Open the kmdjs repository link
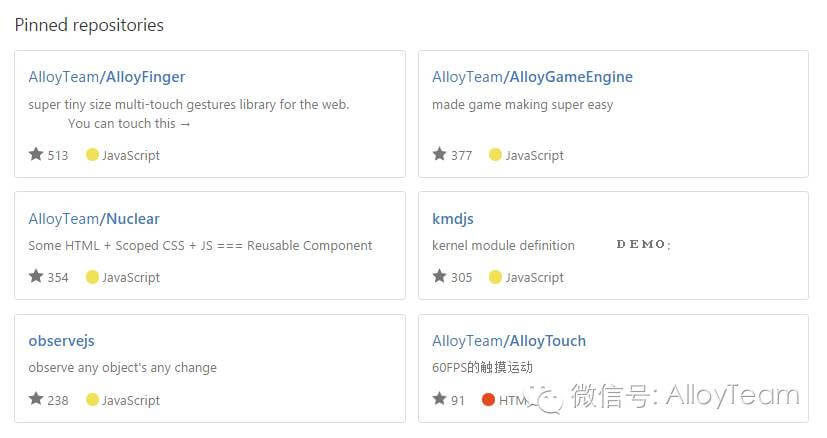This screenshot has width=827, height=438. [x=453, y=219]
